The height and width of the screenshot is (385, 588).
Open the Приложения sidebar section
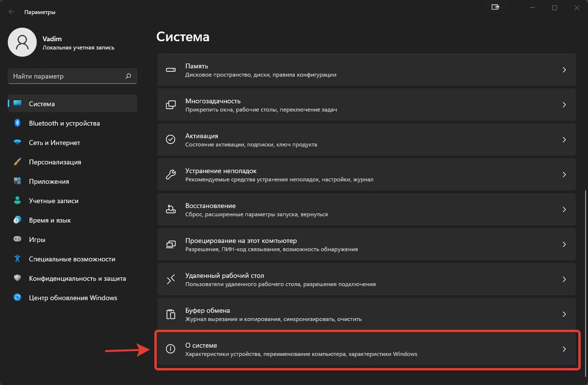(x=49, y=181)
